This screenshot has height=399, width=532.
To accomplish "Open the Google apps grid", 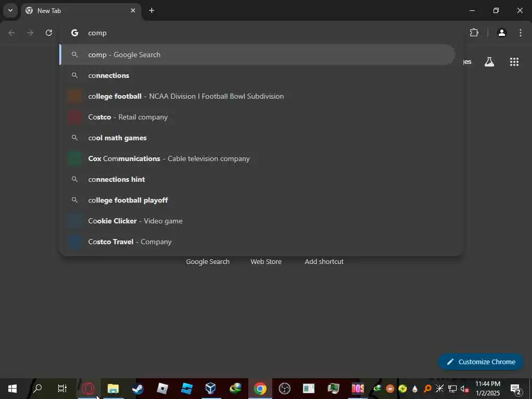I will 514,62.
